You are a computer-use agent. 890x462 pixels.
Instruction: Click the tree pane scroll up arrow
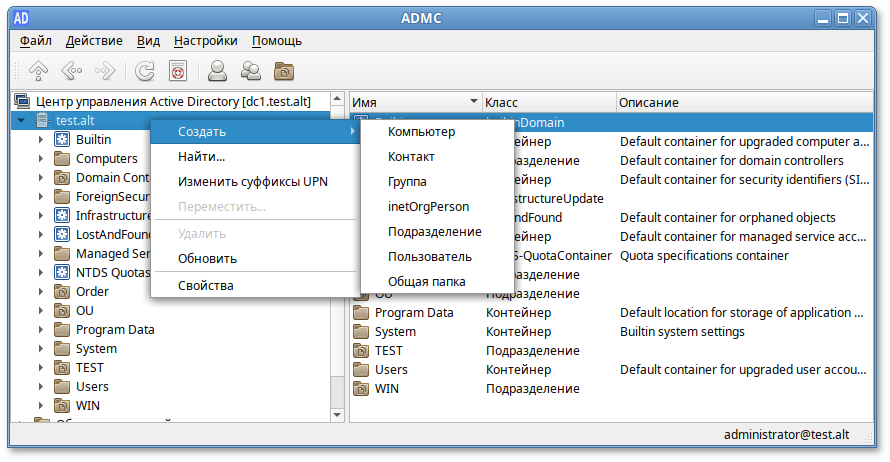(337, 99)
